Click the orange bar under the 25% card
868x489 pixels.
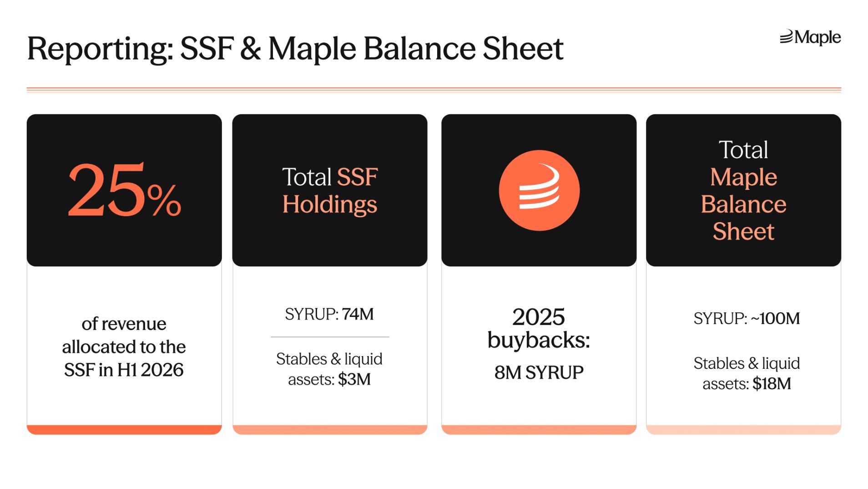(124, 429)
